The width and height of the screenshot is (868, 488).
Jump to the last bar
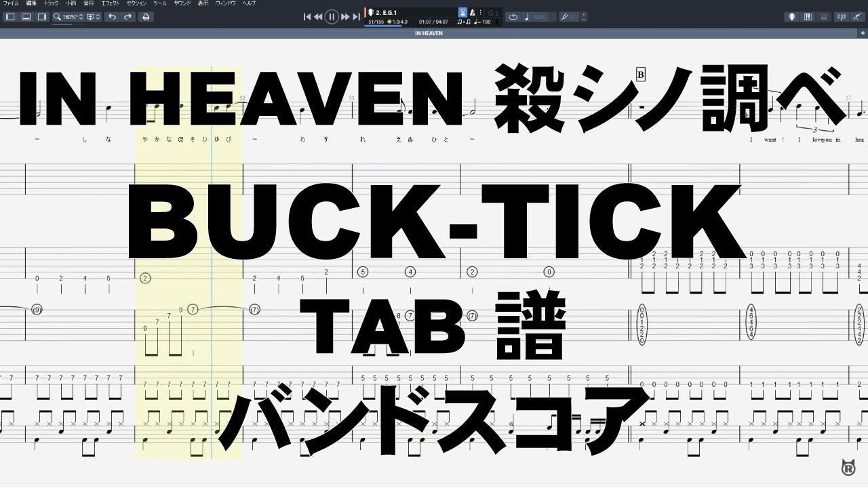[x=357, y=16]
